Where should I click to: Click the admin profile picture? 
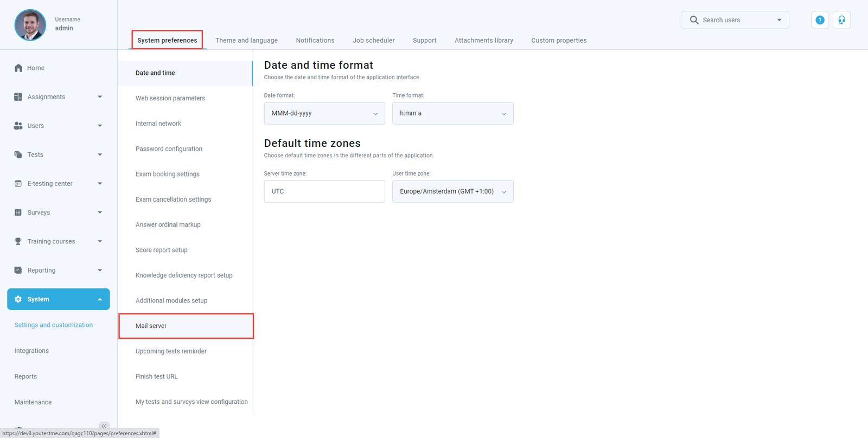tap(30, 25)
